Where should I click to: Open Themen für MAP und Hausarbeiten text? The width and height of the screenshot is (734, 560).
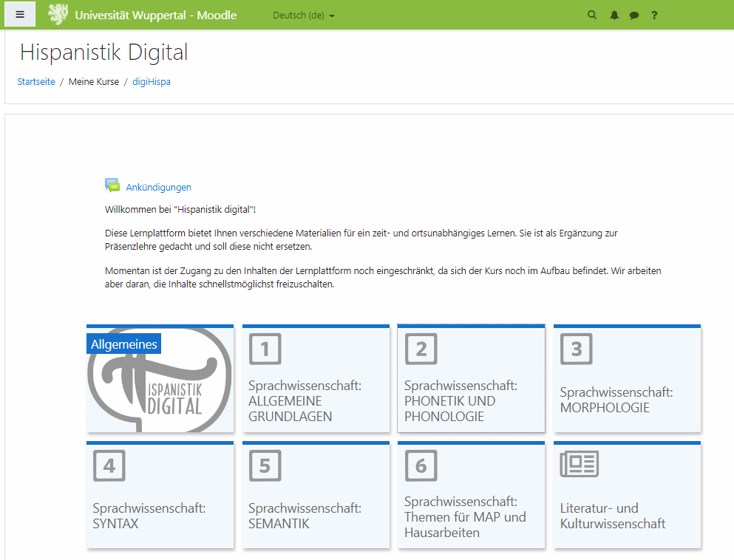pos(465,525)
